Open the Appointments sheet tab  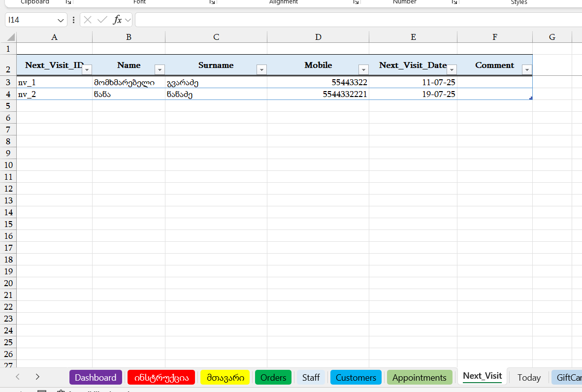tap(419, 378)
